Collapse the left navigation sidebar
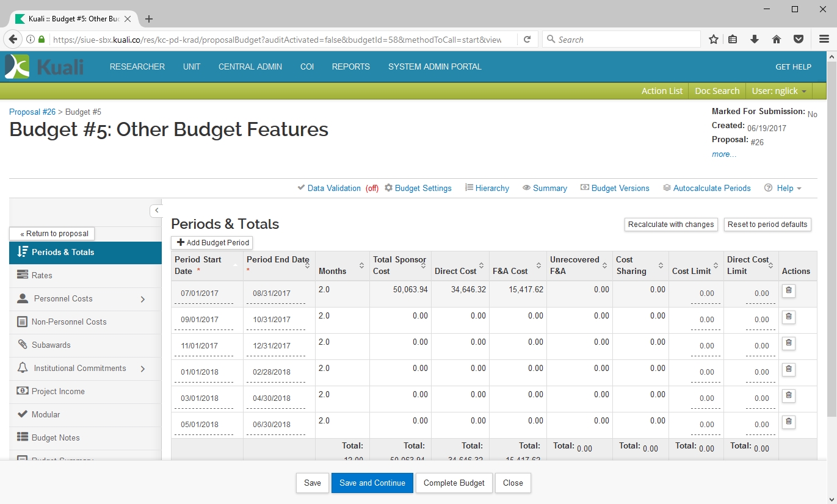 point(156,211)
